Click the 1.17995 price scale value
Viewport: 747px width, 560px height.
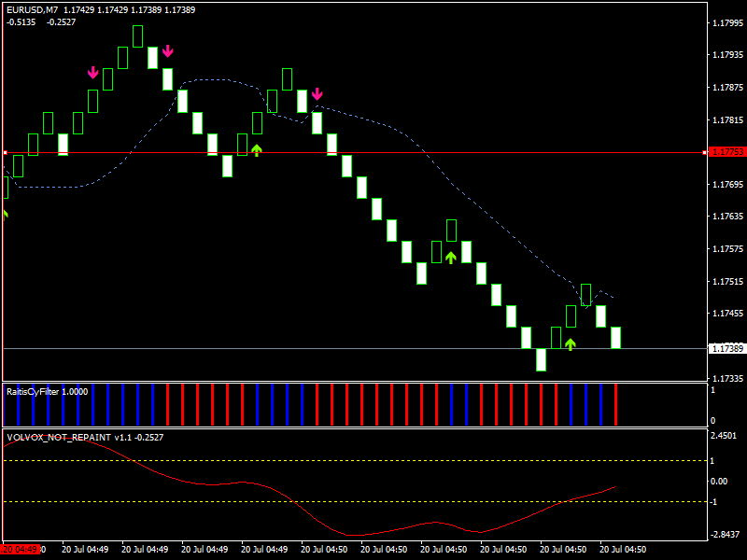point(726,22)
